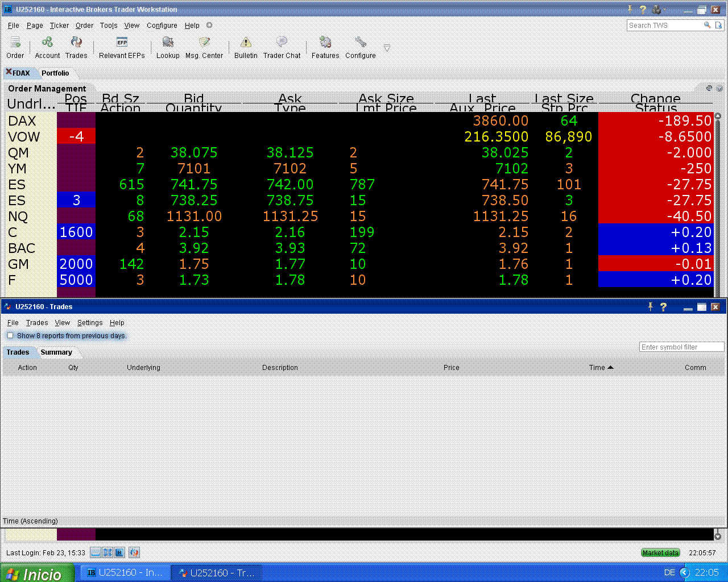Switch to U252160 - Tr... taskbar window
This screenshot has height=582, width=728.
[217, 573]
